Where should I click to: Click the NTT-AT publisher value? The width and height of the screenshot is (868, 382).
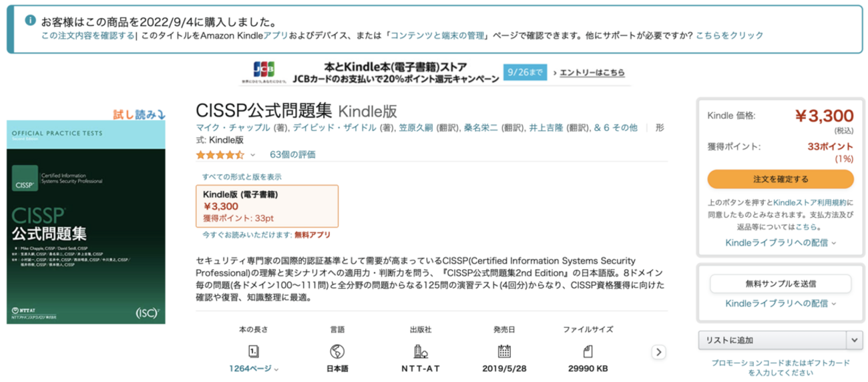pyautogui.click(x=421, y=369)
